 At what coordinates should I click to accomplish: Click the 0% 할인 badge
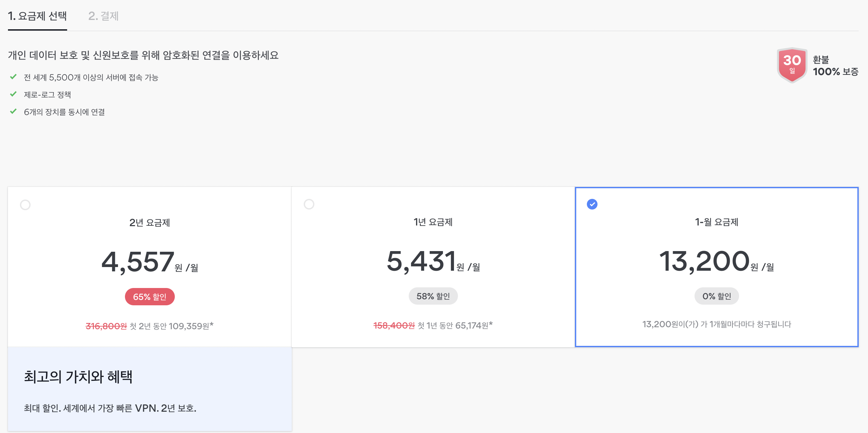coord(716,296)
